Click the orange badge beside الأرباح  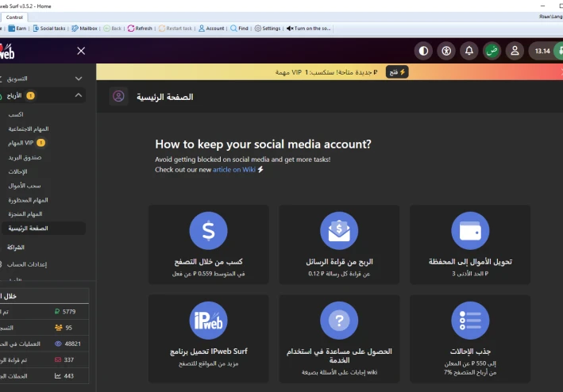(x=30, y=96)
